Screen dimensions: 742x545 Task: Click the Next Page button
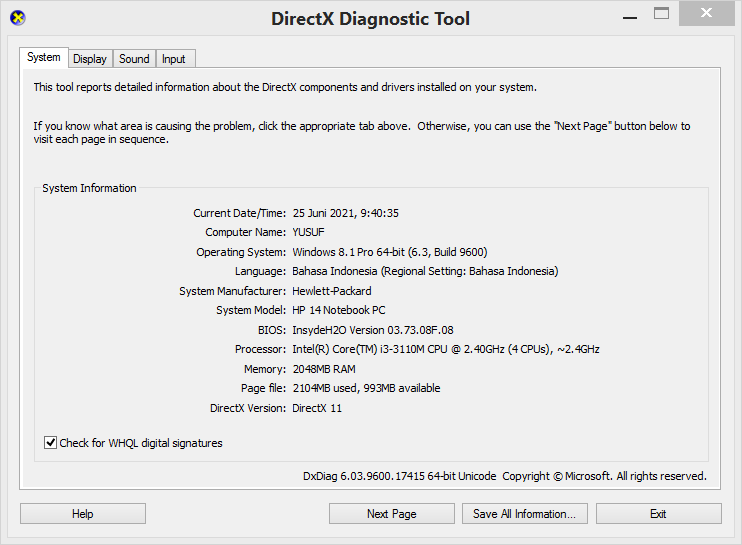392,514
